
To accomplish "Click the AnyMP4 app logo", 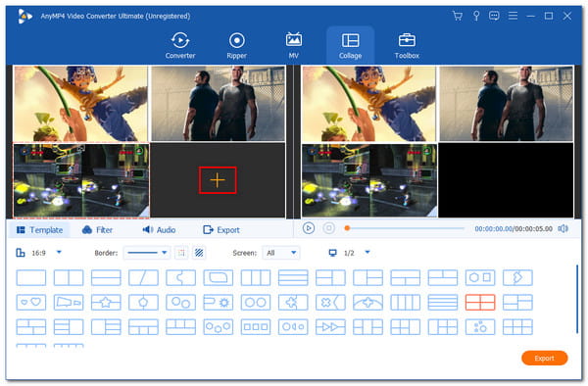I will click(x=24, y=16).
